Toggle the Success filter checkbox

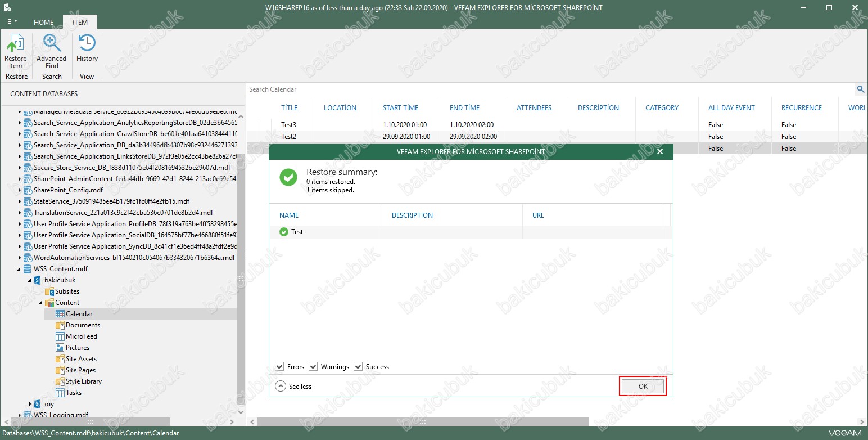click(x=358, y=367)
